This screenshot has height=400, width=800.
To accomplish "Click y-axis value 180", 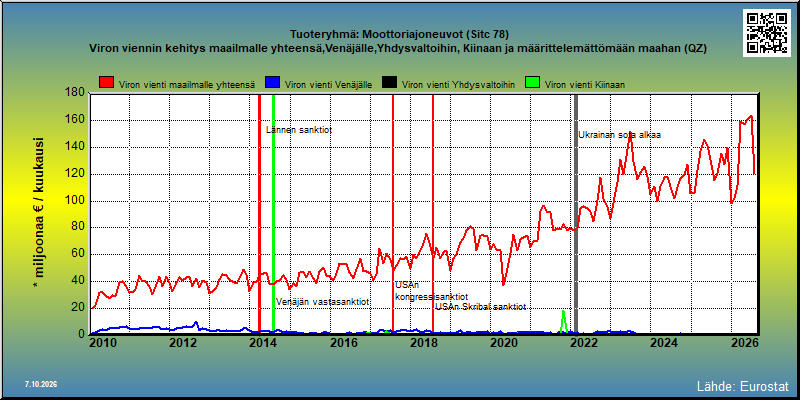I will [x=76, y=93].
